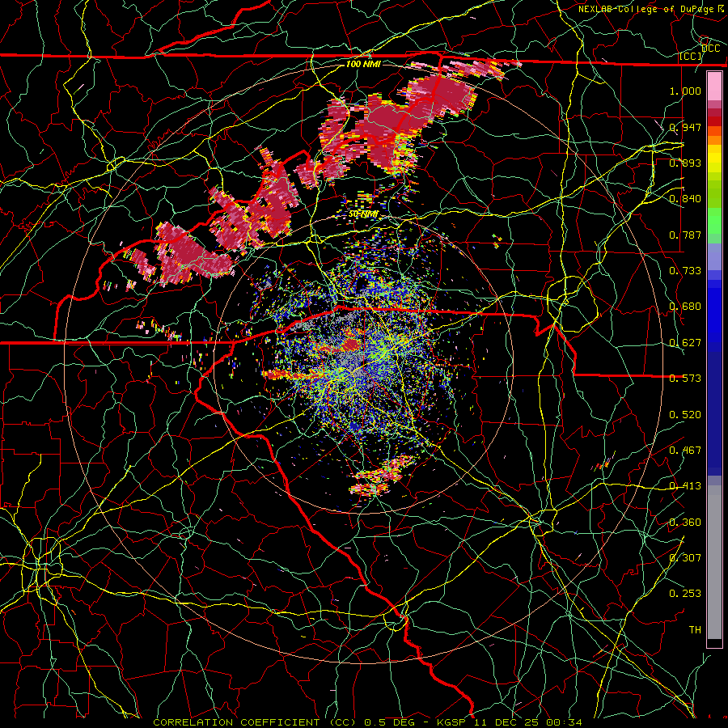
Task: Select the 0.573 scale value
Action: (685, 379)
